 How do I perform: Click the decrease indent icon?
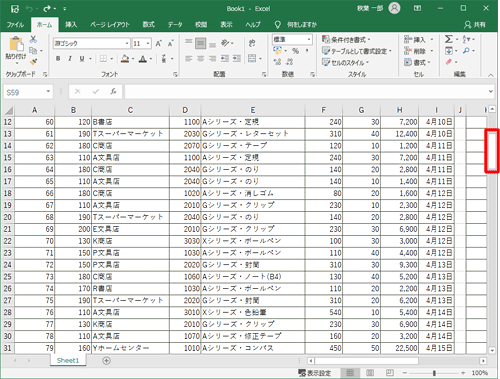click(x=225, y=59)
